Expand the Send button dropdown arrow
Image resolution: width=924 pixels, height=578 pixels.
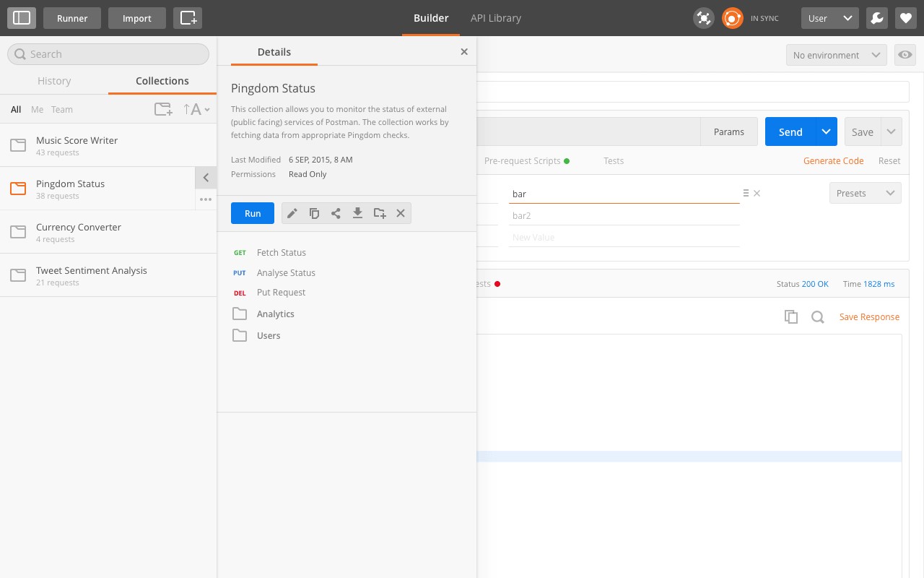coord(827,131)
